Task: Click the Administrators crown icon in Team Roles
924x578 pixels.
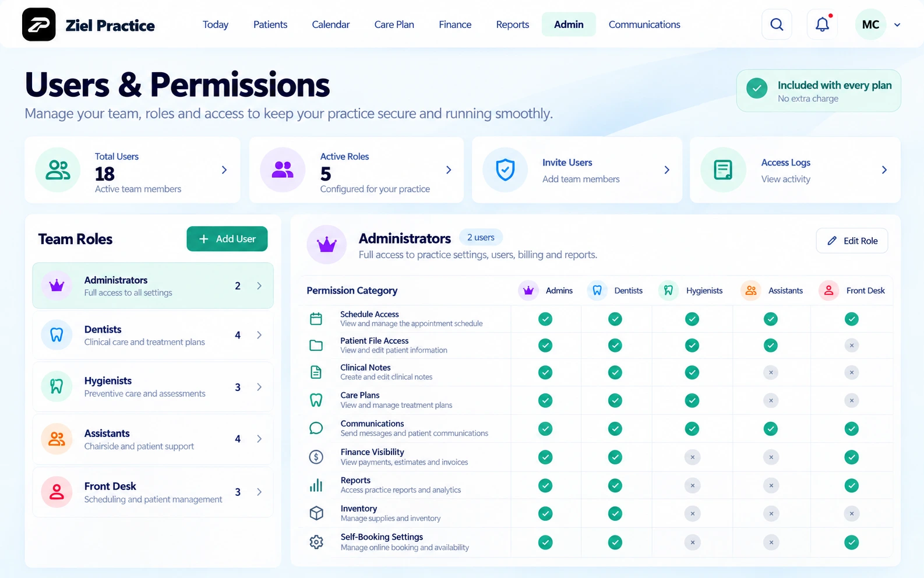Action: 57,286
